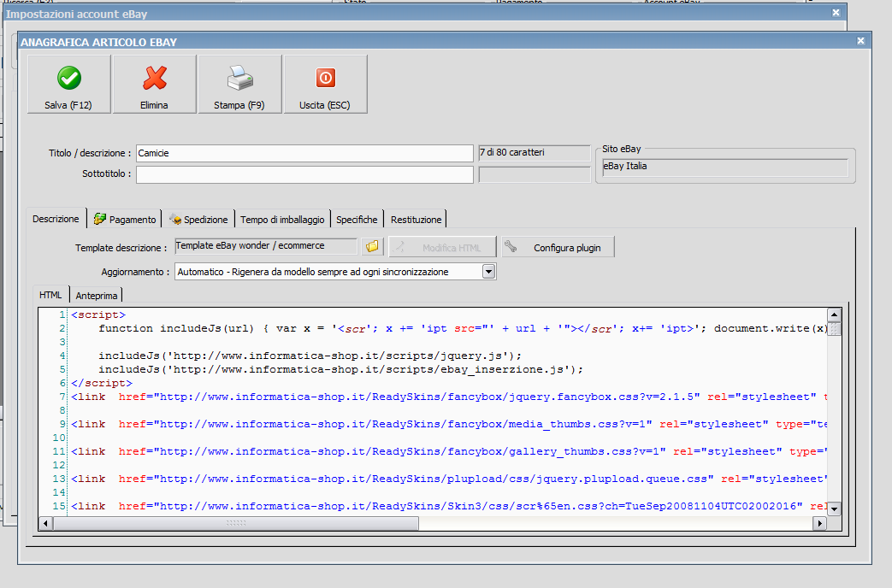Switch to the Descrizione tab
This screenshot has height=588, width=892.
click(x=56, y=219)
